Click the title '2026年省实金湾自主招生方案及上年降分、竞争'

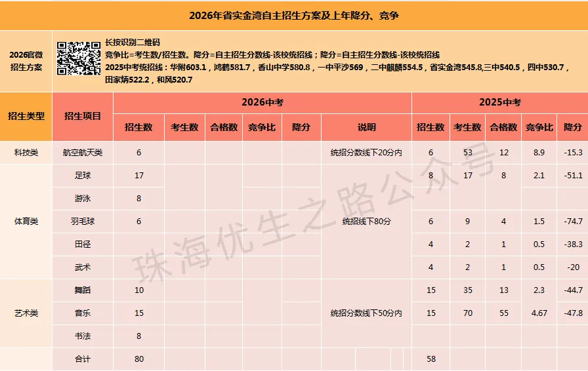[x=293, y=16]
